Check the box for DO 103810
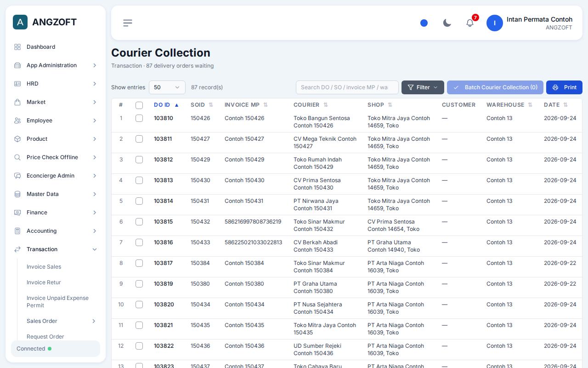This screenshot has height=368, width=588. (x=139, y=118)
